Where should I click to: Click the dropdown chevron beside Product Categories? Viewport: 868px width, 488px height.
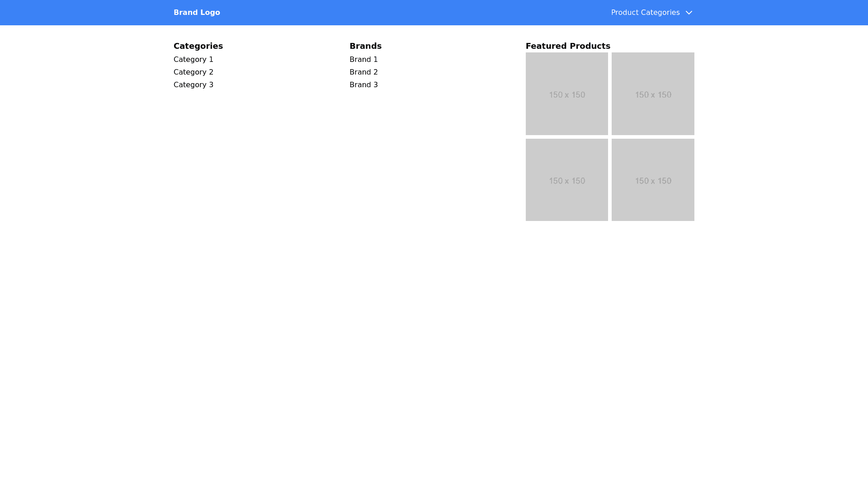pyautogui.click(x=689, y=13)
